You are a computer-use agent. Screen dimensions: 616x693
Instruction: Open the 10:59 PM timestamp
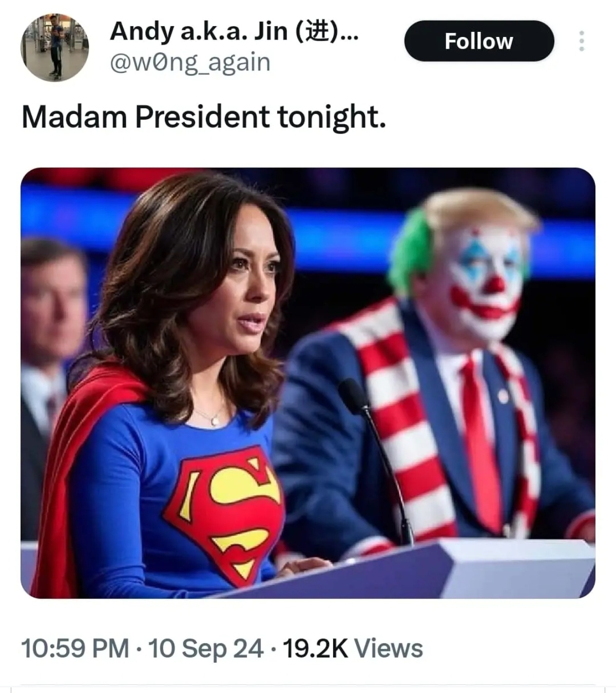coord(75,648)
